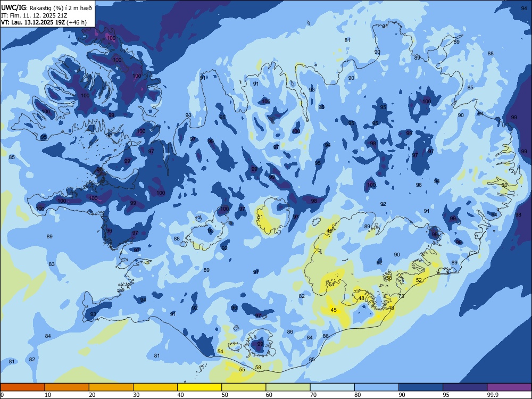Click the legend tick label '40'
The image size is (532, 399).
pyautogui.click(x=181, y=395)
